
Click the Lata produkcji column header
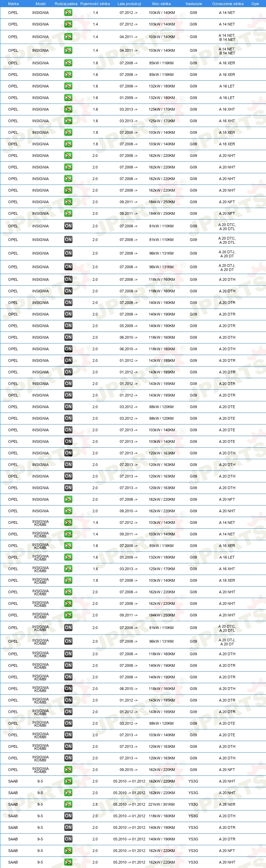tap(129, 4)
